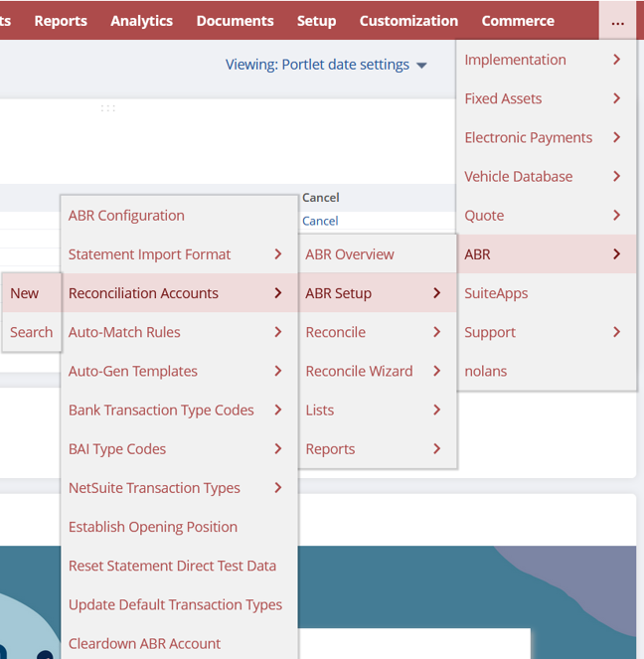
Task: Open ABR Configuration menu entry
Action: 126,216
